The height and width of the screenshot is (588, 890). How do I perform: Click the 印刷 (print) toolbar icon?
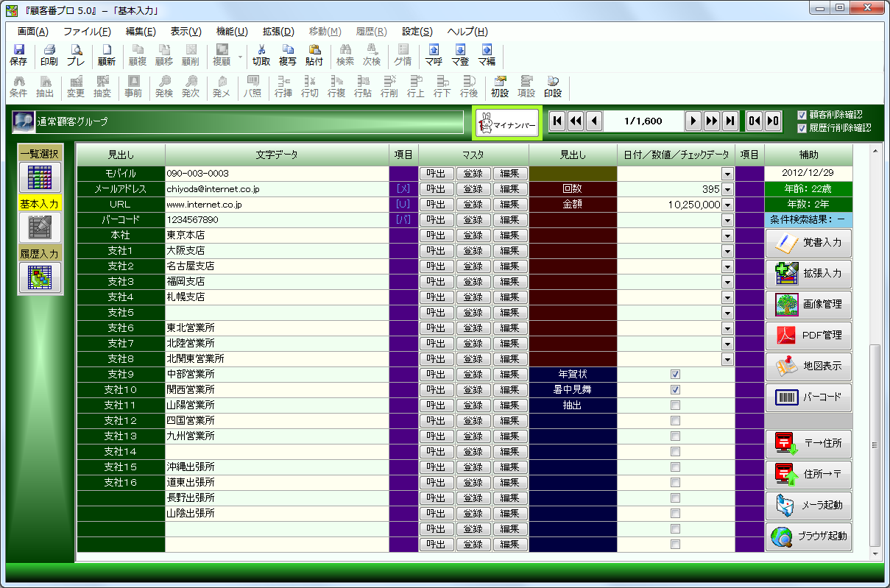click(x=49, y=55)
